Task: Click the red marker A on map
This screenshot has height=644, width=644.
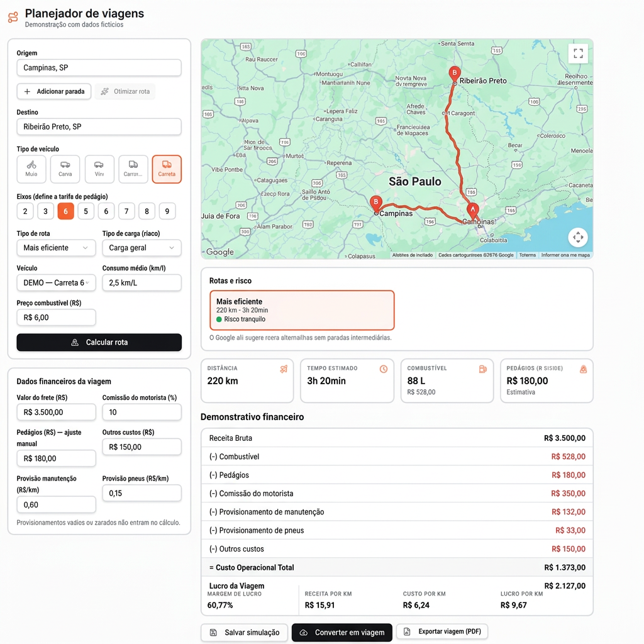Action: (x=473, y=211)
